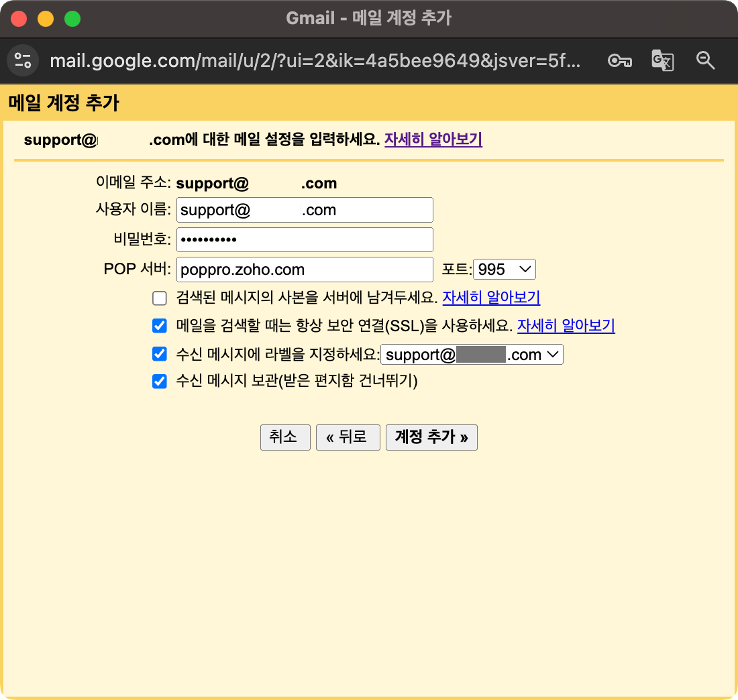
Task: Open 자세히 알아보기 link beside server copy option
Action: tap(491, 297)
